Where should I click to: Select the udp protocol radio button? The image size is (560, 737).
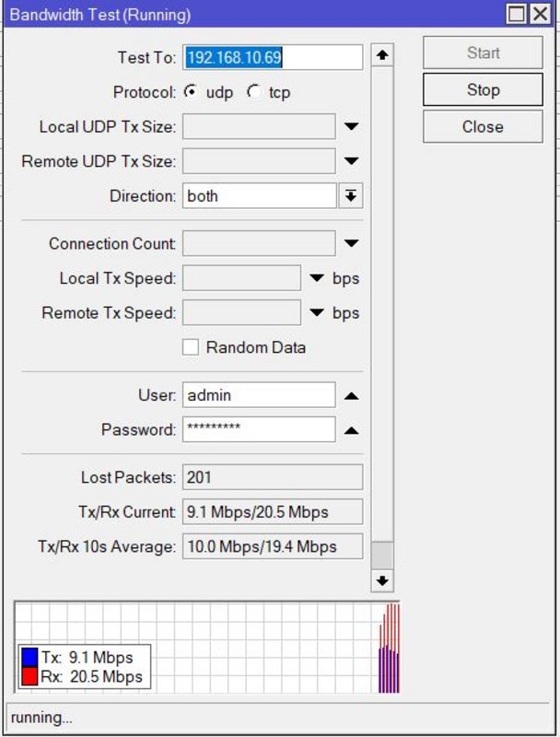click(x=191, y=91)
